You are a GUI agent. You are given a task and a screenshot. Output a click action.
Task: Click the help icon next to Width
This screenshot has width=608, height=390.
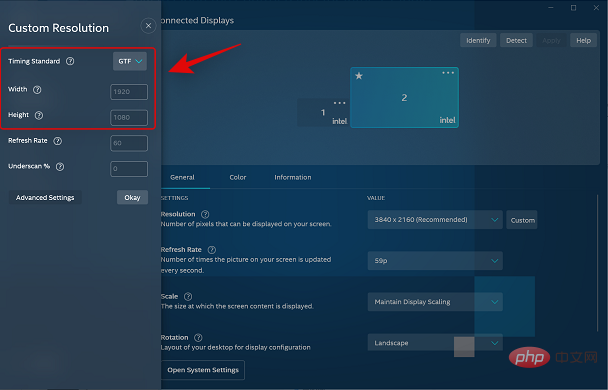coord(37,90)
